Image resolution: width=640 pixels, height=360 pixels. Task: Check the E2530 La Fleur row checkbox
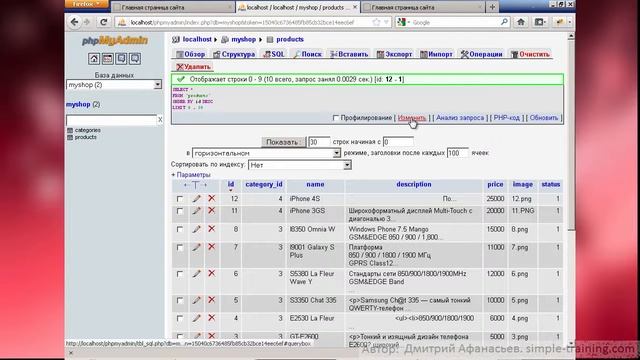click(x=180, y=318)
